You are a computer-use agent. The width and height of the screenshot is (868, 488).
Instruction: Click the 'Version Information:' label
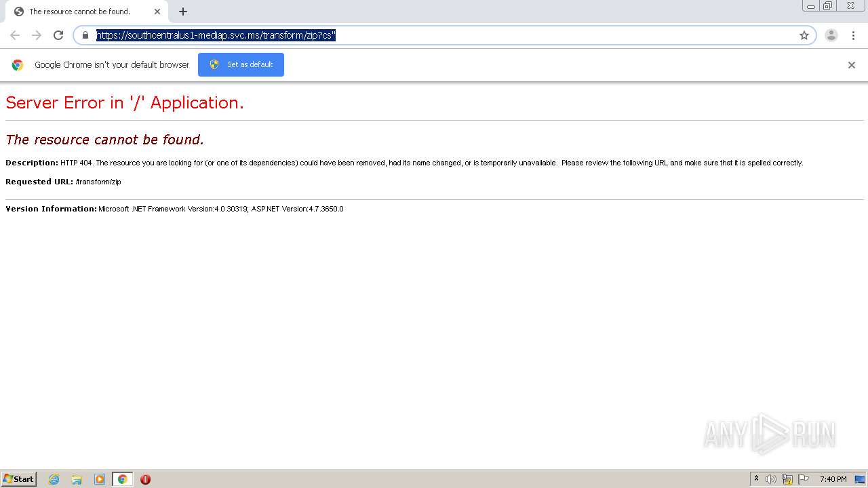click(52, 209)
